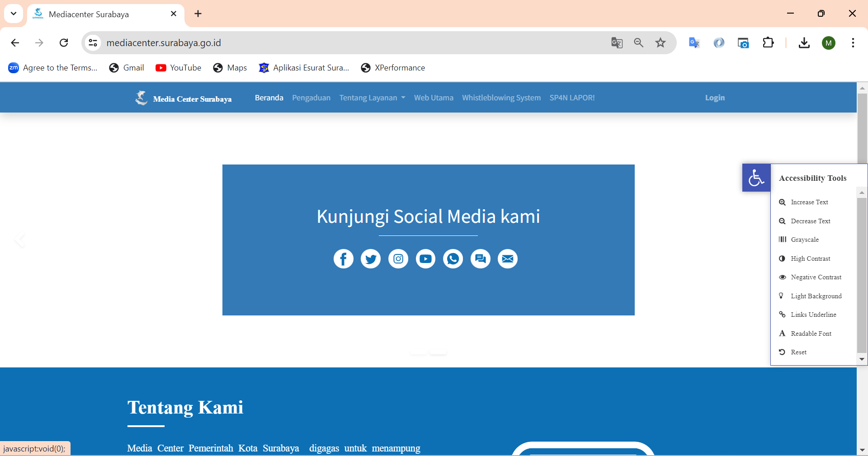This screenshot has height=456, width=868.
Task: Go forward with the browser arrow
Action: point(39,43)
